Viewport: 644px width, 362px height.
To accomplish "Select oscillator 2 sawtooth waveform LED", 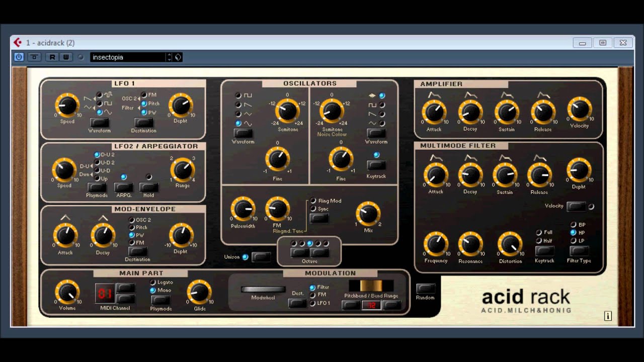I will [x=382, y=114].
